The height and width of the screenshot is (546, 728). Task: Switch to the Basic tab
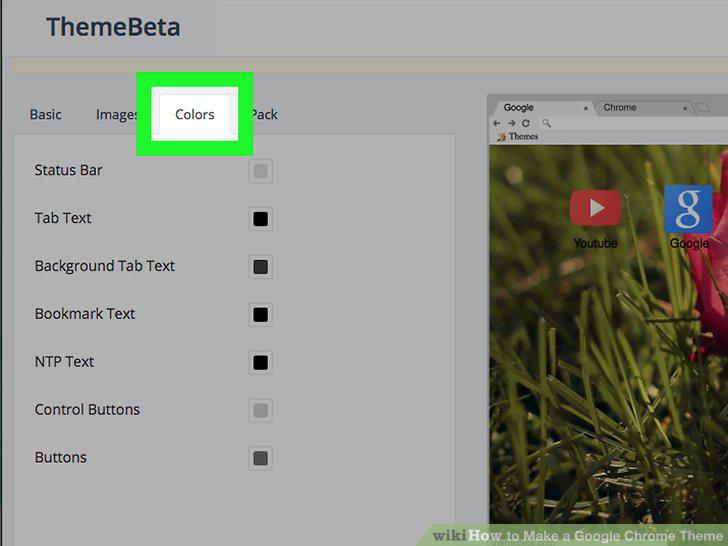click(46, 114)
